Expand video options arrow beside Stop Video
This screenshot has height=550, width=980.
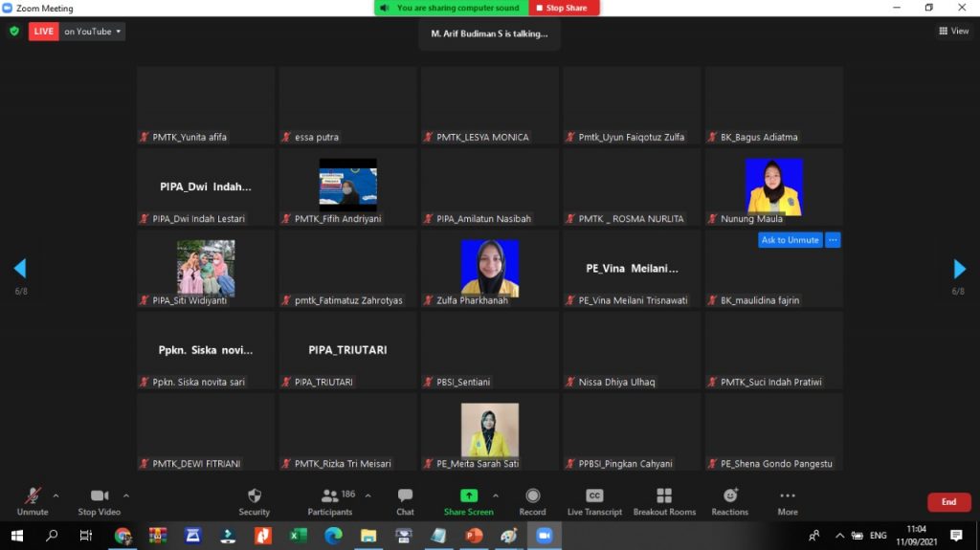125,495
